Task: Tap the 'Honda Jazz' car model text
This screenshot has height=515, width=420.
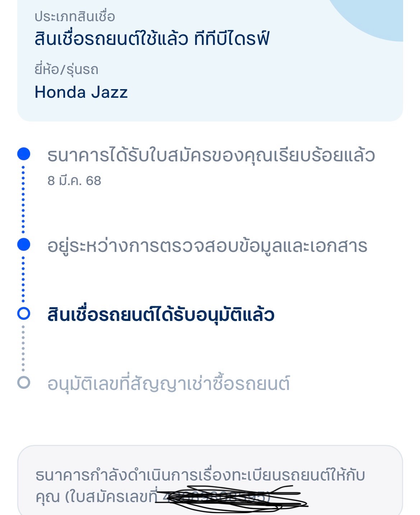Action: pos(81,92)
